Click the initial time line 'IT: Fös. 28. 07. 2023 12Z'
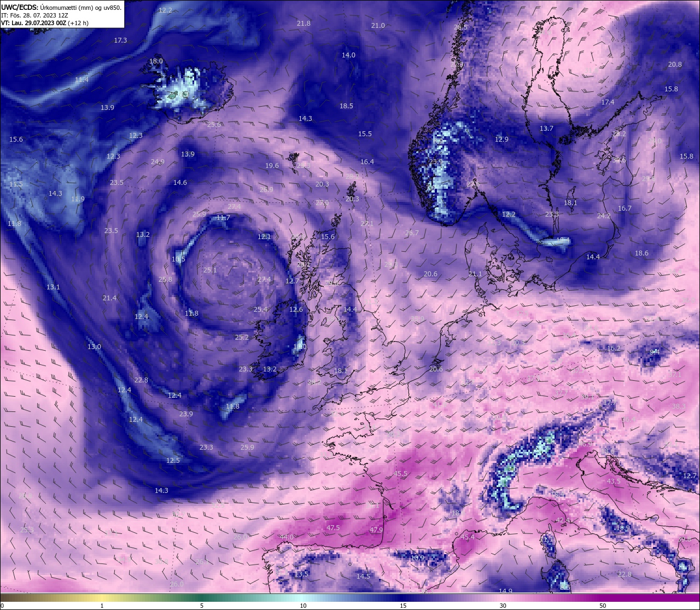 click(x=34, y=15)
